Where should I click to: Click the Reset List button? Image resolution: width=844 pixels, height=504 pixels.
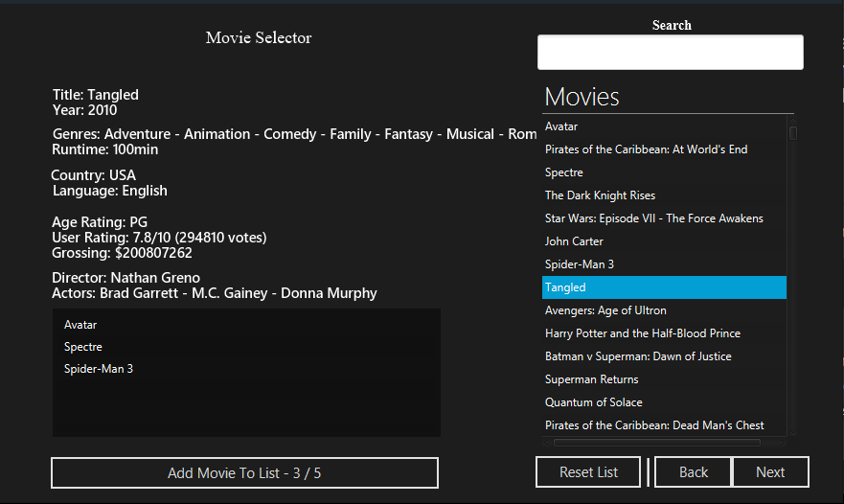[588, 472]
